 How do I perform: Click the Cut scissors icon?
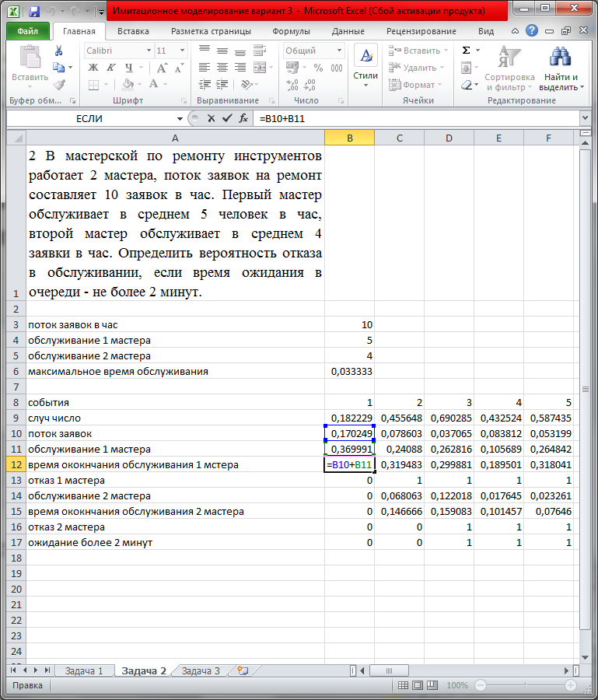58,51
